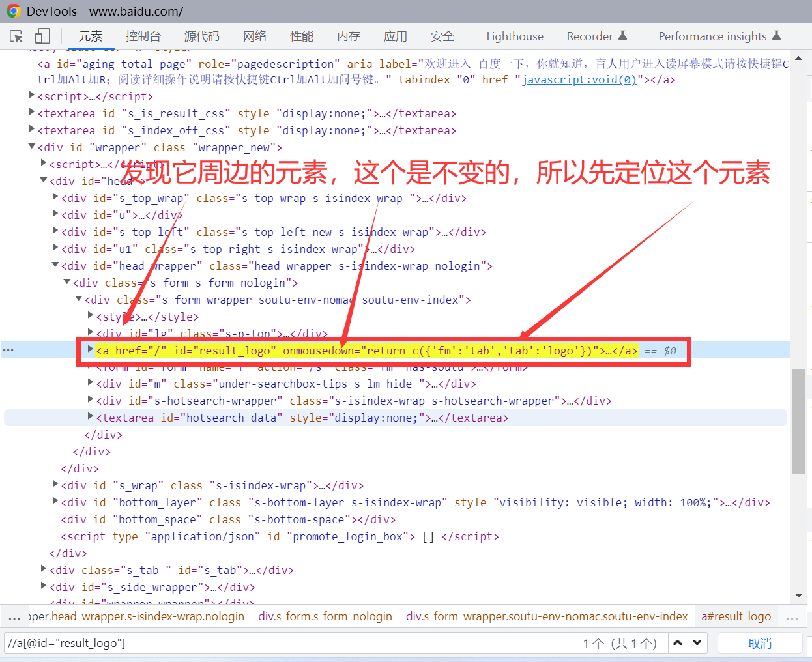Expand the div id="s_side_wrapper" node

(x=44, y=586)
